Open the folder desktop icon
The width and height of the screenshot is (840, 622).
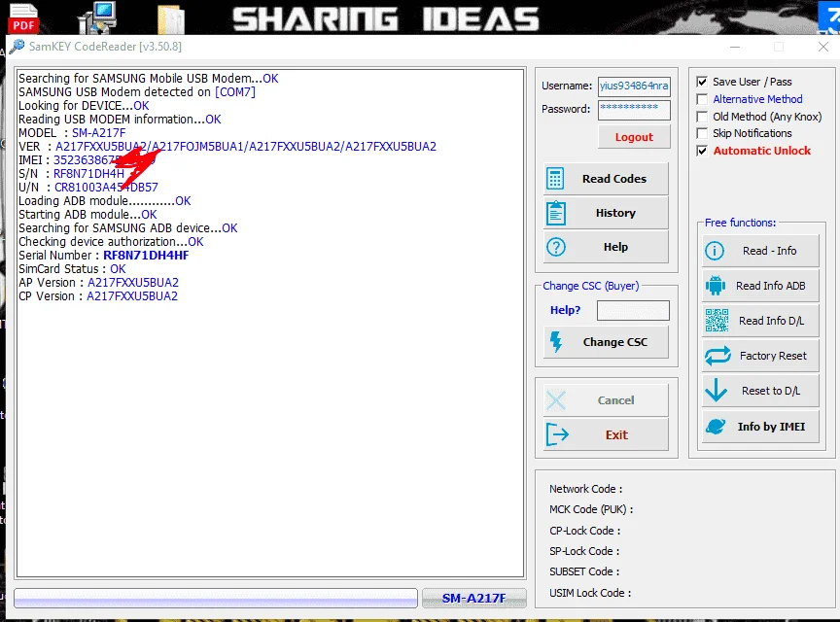(x=171, y=20)
